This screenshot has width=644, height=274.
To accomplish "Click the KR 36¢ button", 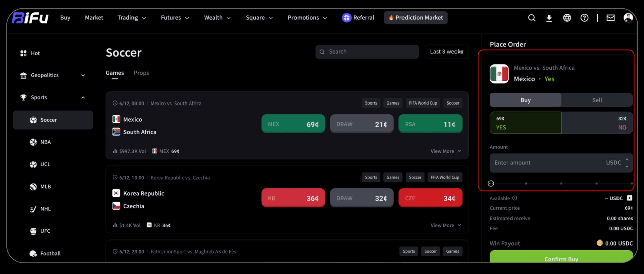I will [x=293, y=198].
